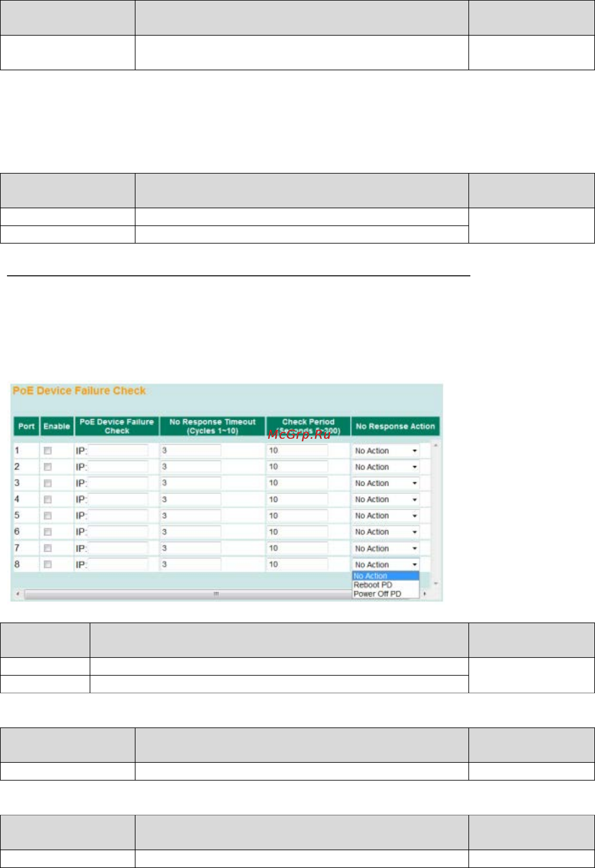Viewport: 595px width, 868px height.
Task: Click the Check Period field for port 5
Action: pyautogui.click(x=298, y=515)
